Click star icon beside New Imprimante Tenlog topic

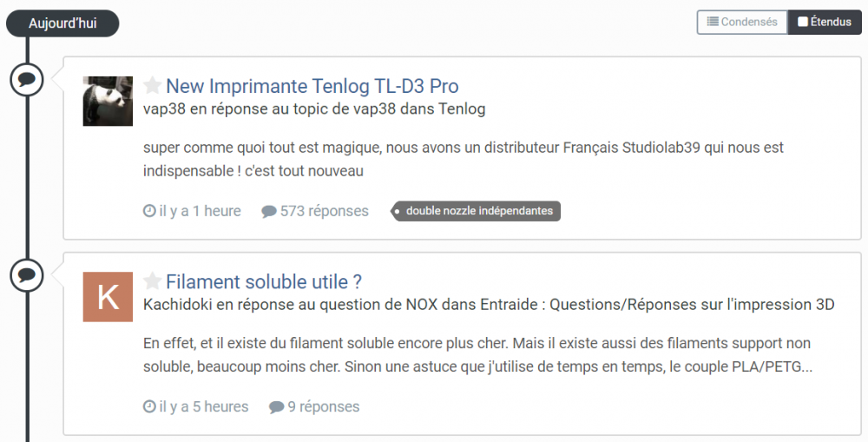[153, 86]
